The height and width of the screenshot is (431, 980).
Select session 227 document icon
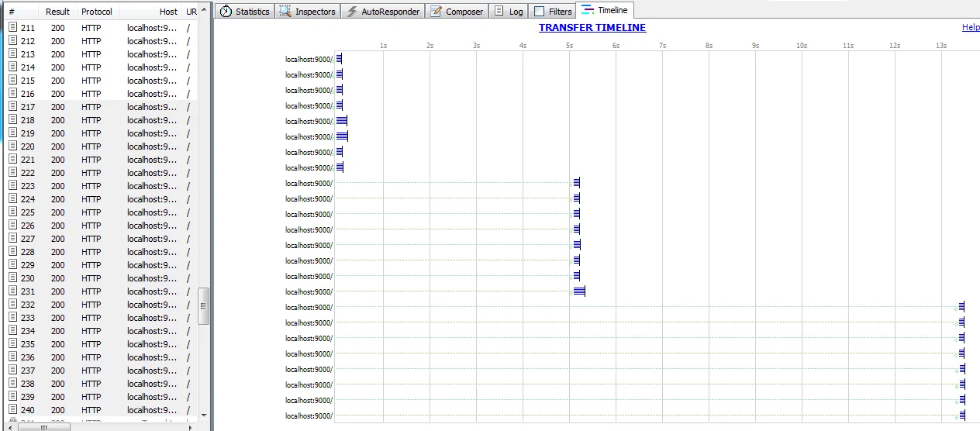(x=12, y=239)
